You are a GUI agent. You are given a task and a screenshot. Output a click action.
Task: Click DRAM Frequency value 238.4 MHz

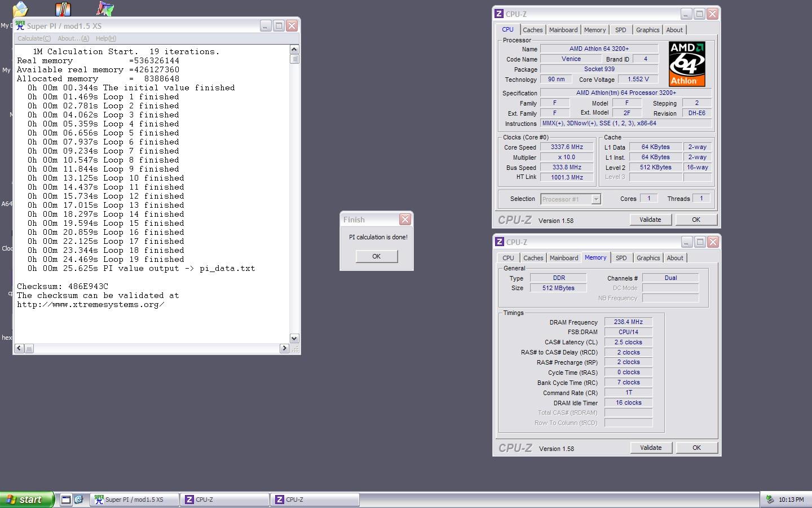[628, 322]
